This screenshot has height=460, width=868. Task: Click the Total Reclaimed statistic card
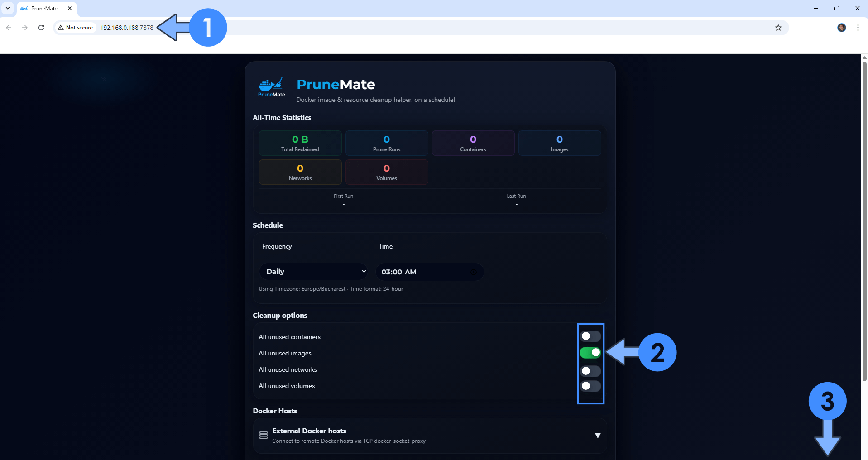(x=300, y=143)
